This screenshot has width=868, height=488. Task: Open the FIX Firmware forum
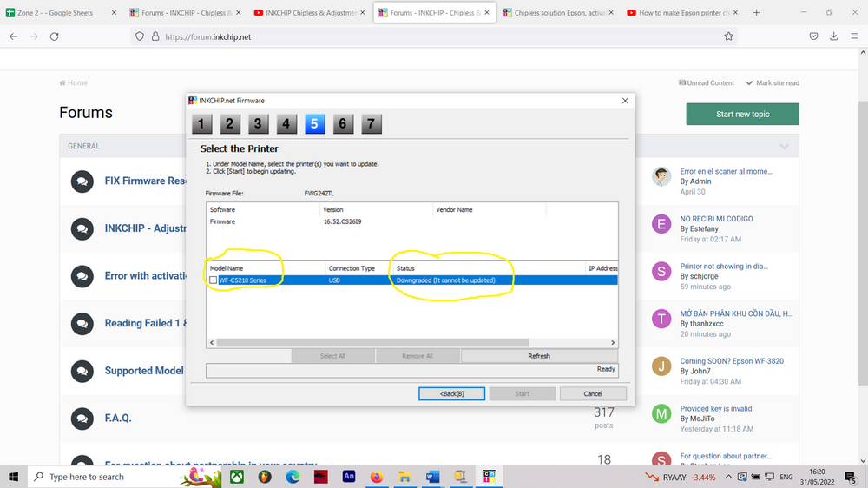point(146,181)
